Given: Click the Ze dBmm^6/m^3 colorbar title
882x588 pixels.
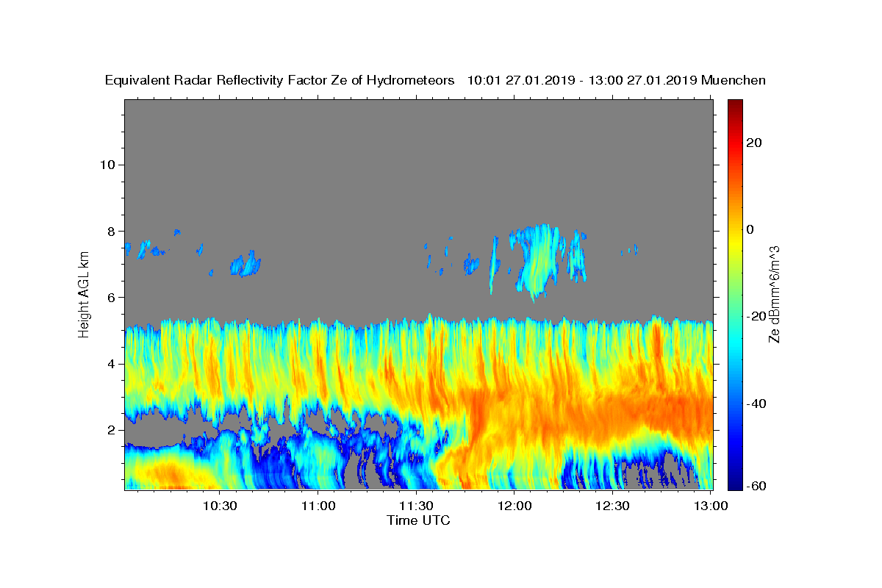Looking at the screenshot, I should point(774,294).
